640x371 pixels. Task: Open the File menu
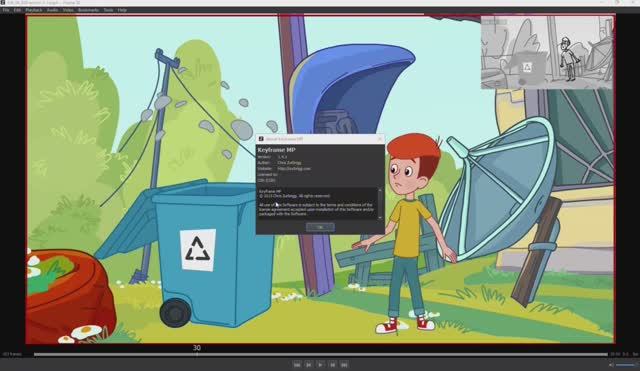[6, 10]
